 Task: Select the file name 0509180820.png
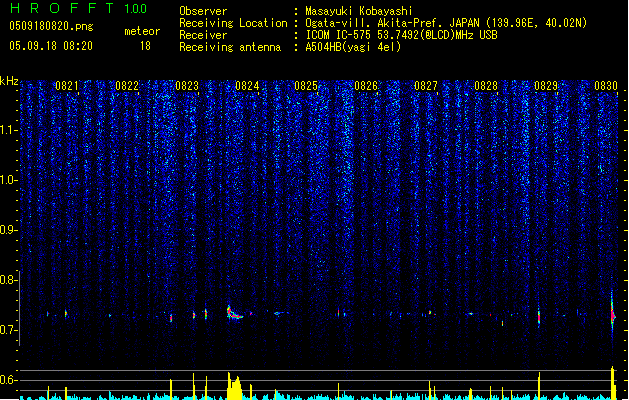51,26
